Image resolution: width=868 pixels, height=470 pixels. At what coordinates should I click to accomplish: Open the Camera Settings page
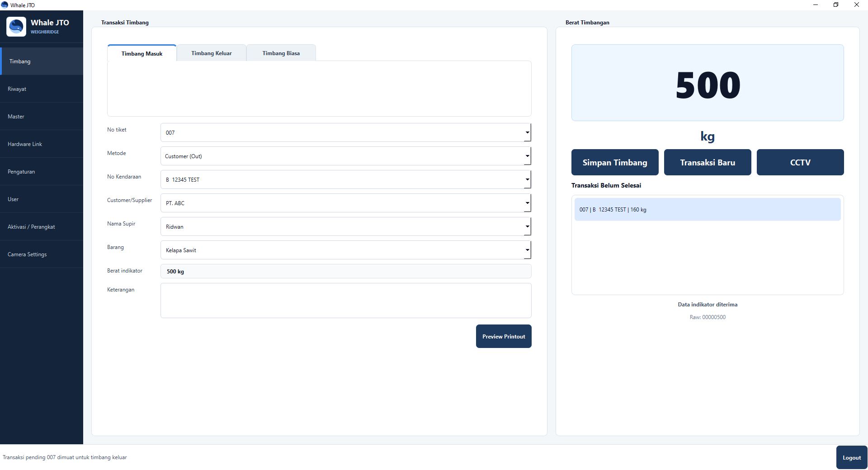tap(42, 254)
